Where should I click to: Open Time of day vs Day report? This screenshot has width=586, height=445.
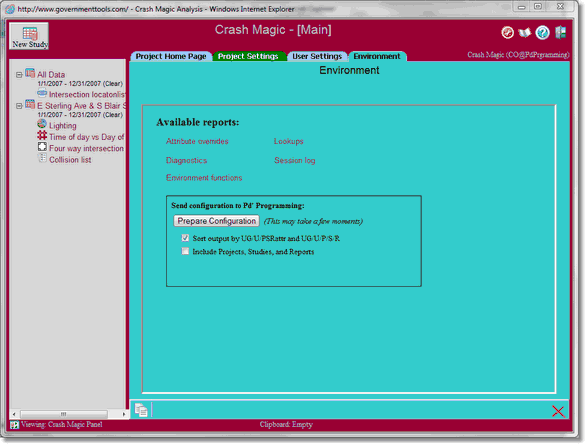coord(86,137)
